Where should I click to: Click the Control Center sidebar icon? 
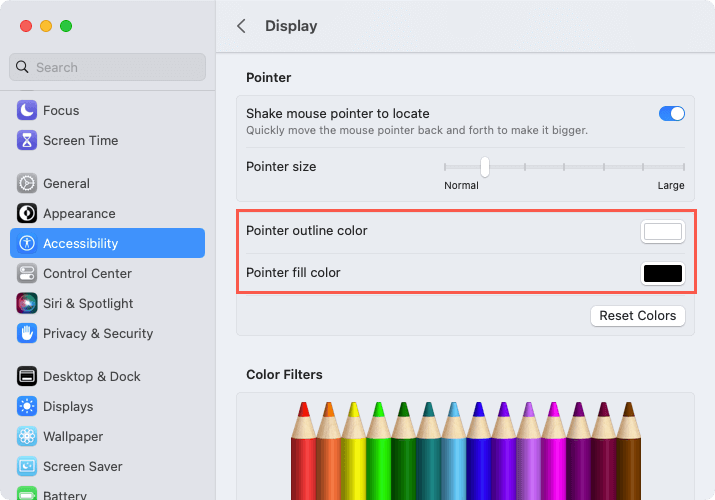pos(27,273)
